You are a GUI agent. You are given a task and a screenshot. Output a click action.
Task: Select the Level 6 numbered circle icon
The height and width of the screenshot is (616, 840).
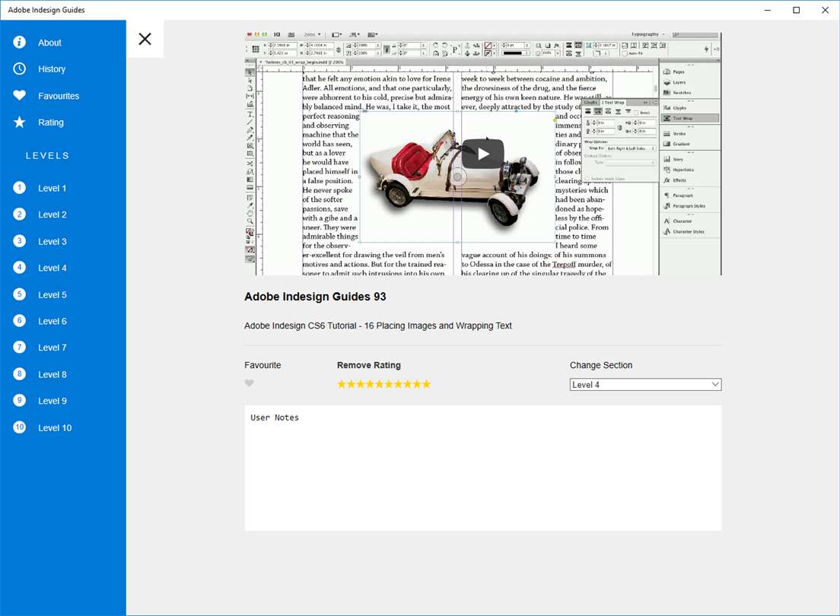click(19, 321)
